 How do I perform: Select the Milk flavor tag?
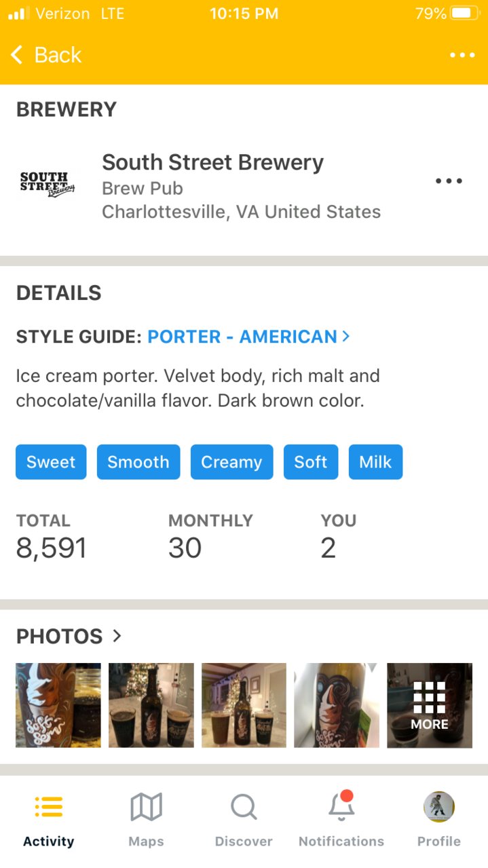[375, 462]
